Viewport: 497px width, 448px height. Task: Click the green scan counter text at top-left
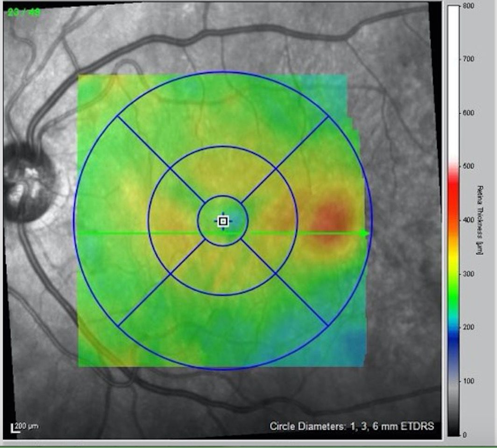point(24,12)
